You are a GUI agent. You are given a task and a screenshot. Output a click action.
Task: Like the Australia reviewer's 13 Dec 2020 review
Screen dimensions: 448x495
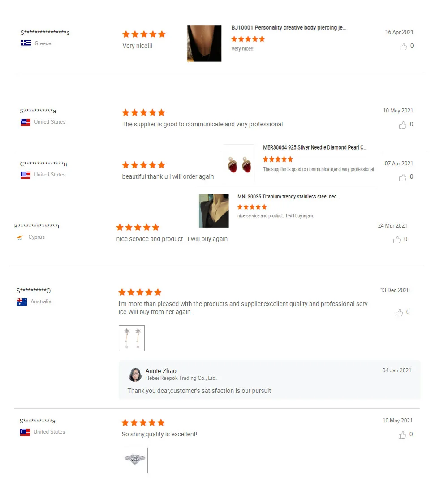pyautogui.click(x=399, y=313)
